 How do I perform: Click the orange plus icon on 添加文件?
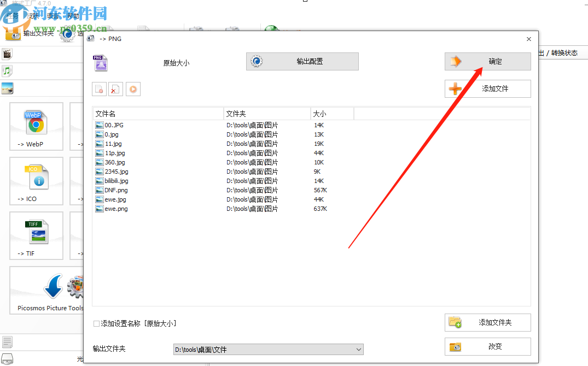455,89
